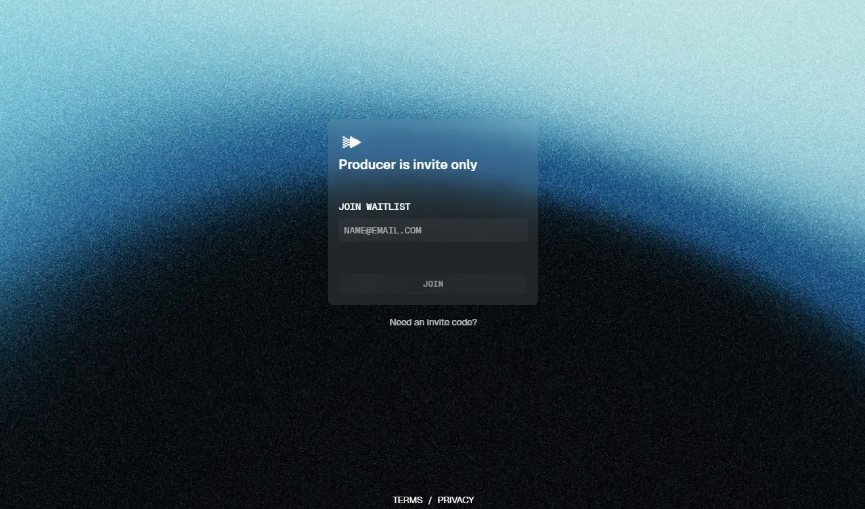
Task: Click the email address input field
Action: [x=432, y=231]
